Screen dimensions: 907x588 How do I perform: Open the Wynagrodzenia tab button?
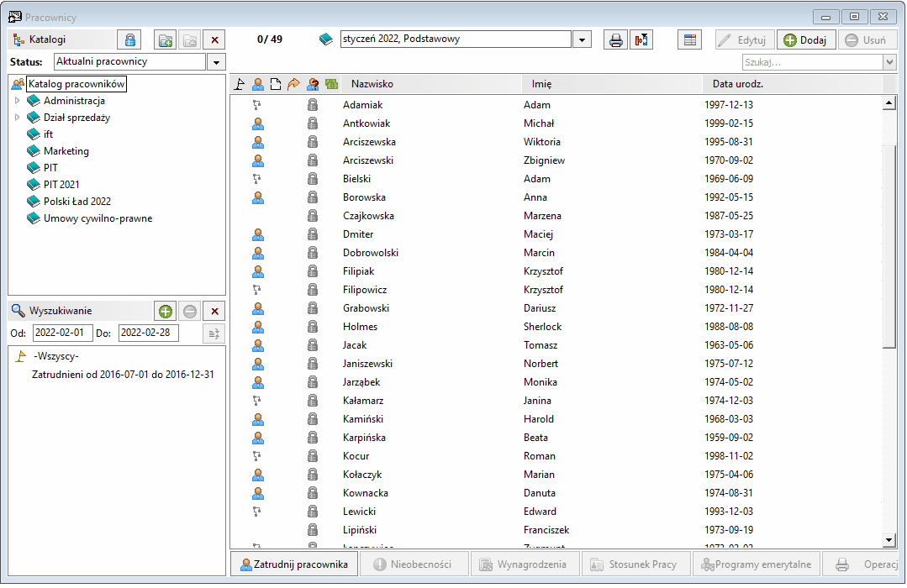(525, 564)
